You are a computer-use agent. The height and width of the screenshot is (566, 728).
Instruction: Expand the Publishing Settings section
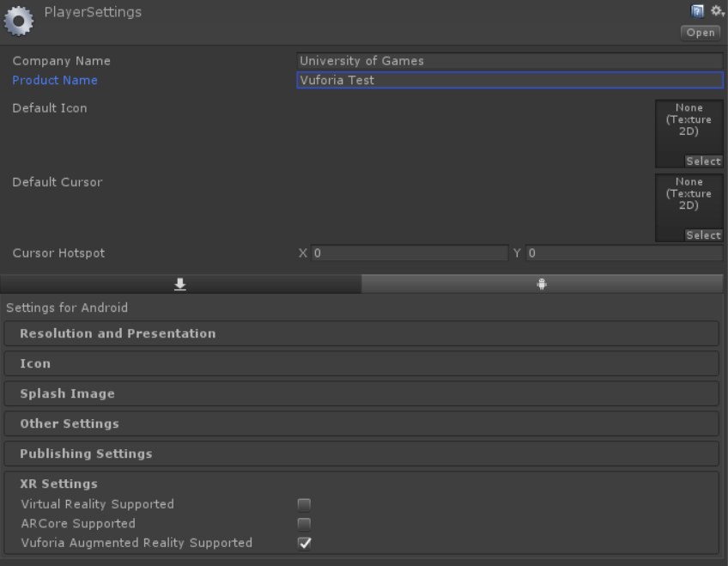coord(361,453)
